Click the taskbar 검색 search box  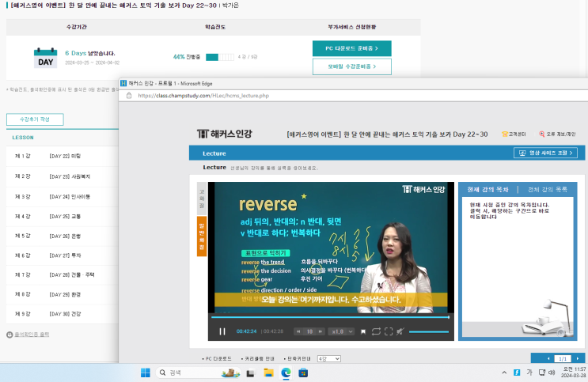tap(198, 373)
